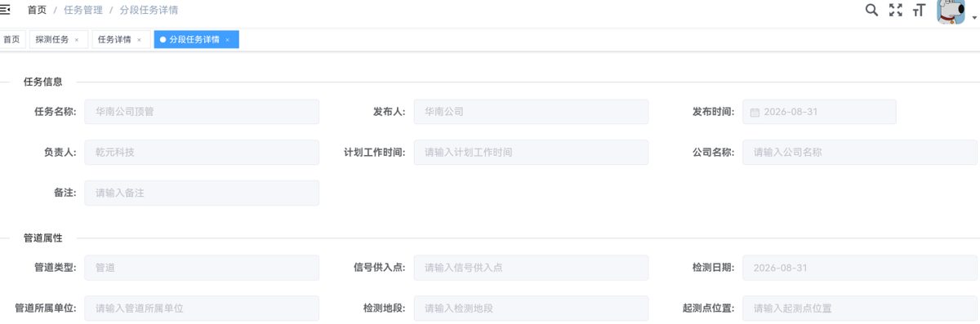Viewport: 980px width, 324px height.
Task: Switch to the 探测任务 tab
Action: [52, 39]
